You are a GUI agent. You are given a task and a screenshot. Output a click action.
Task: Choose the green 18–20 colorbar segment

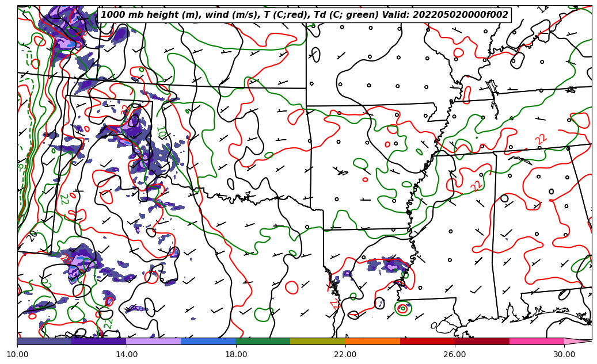coord(263,341)
